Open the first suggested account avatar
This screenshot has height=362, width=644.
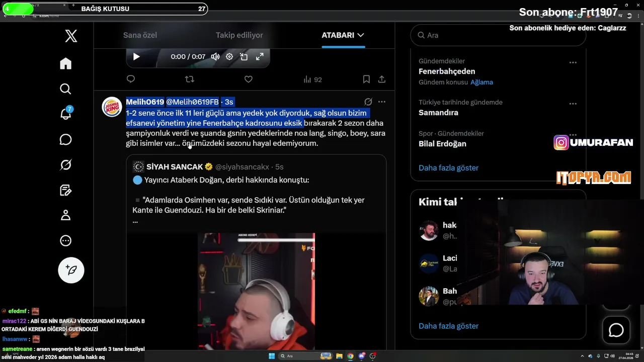pyautogui.click(x=429, y=231)
